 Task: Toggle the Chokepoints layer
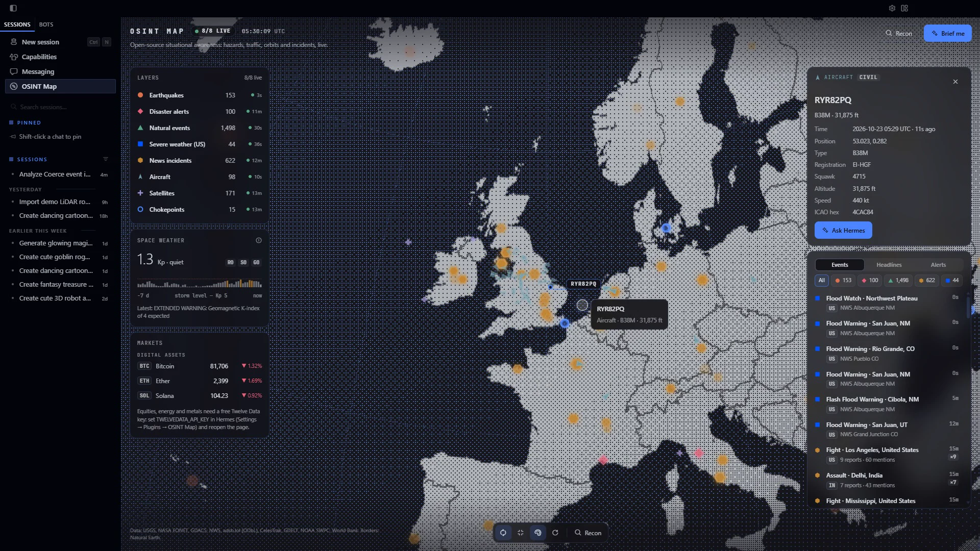(x=200, y=210)
